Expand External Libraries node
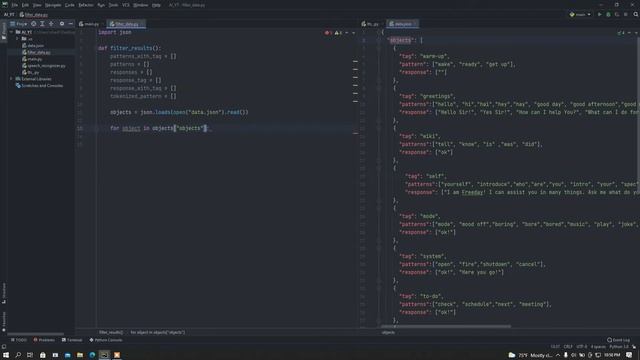The height and width of the screenshot is (360, 640). (x=12, y=79)
